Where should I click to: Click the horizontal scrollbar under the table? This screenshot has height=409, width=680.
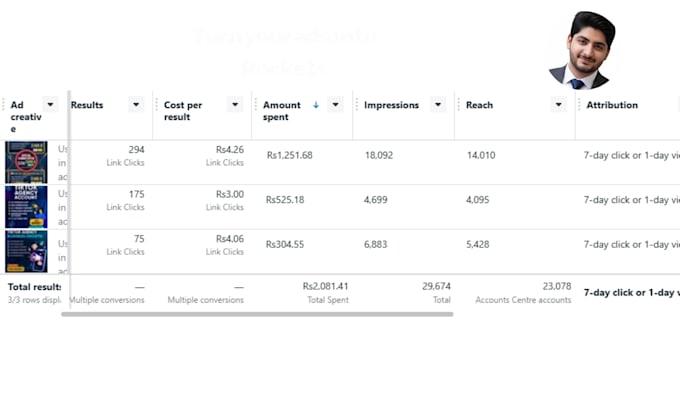point(257,314)
